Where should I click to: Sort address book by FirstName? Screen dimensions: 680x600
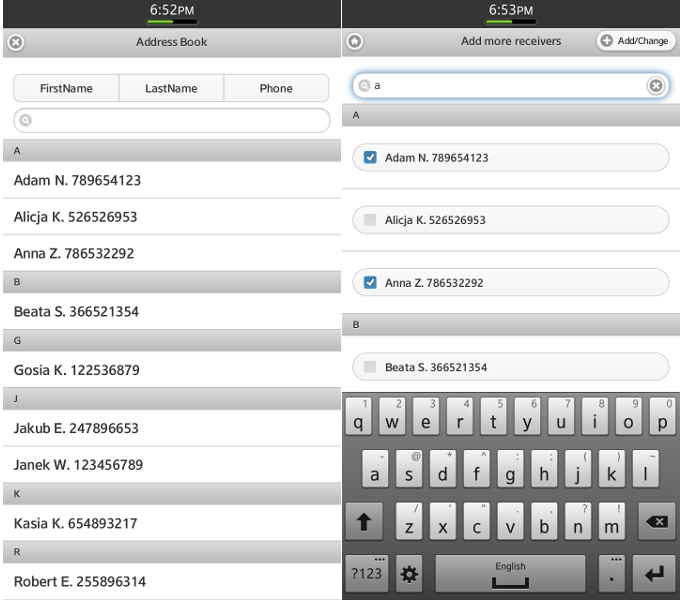click(x=66, y=88)
